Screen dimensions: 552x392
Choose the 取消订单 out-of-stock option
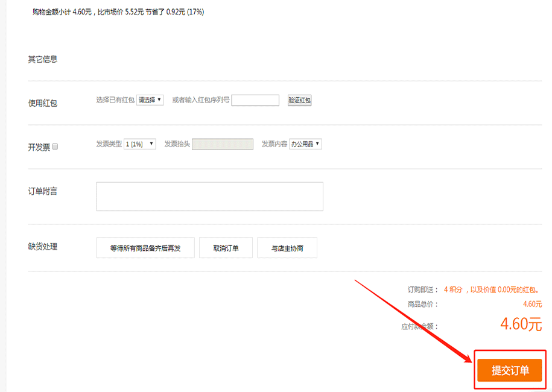226,248
